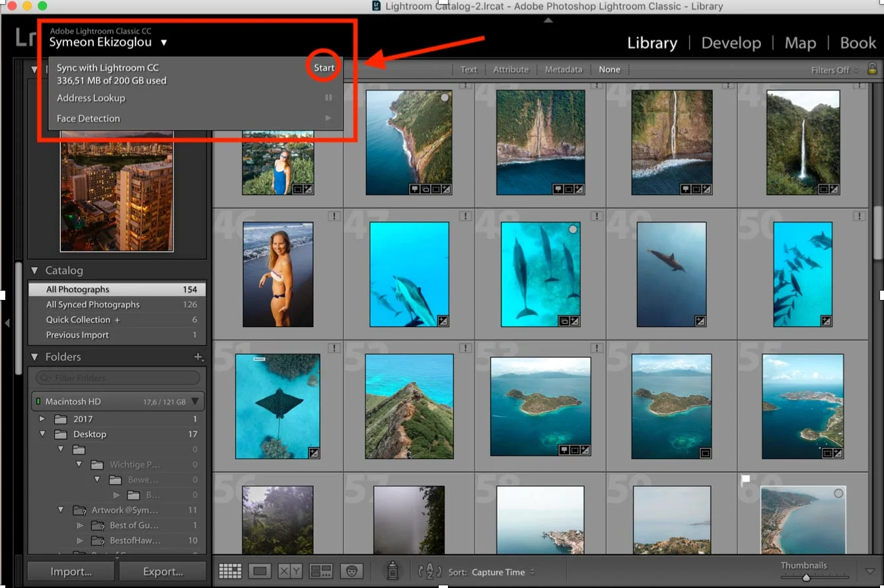Viewport: 884px width, 588px height.
Task: Click the develop badge on photo 50 dolphins
Action: point(826,321)
